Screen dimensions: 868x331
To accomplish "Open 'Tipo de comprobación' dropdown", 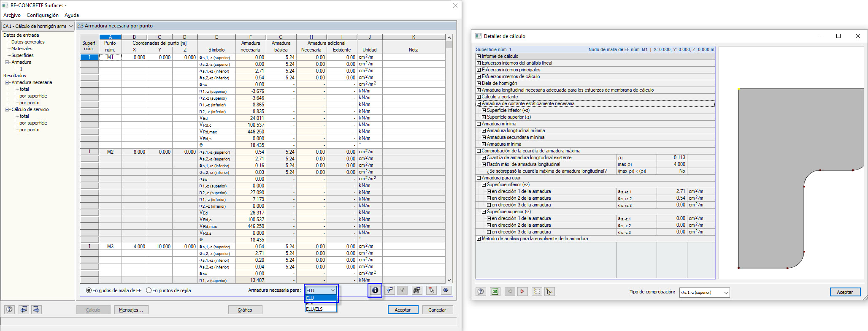I will (705, 292).
